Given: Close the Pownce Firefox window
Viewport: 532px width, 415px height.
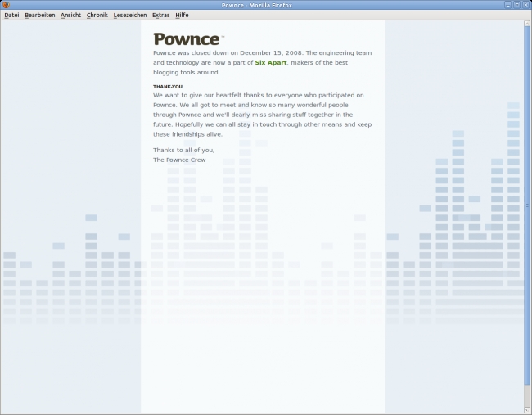Looking at the screenshot, I should (x=525, y=5).
